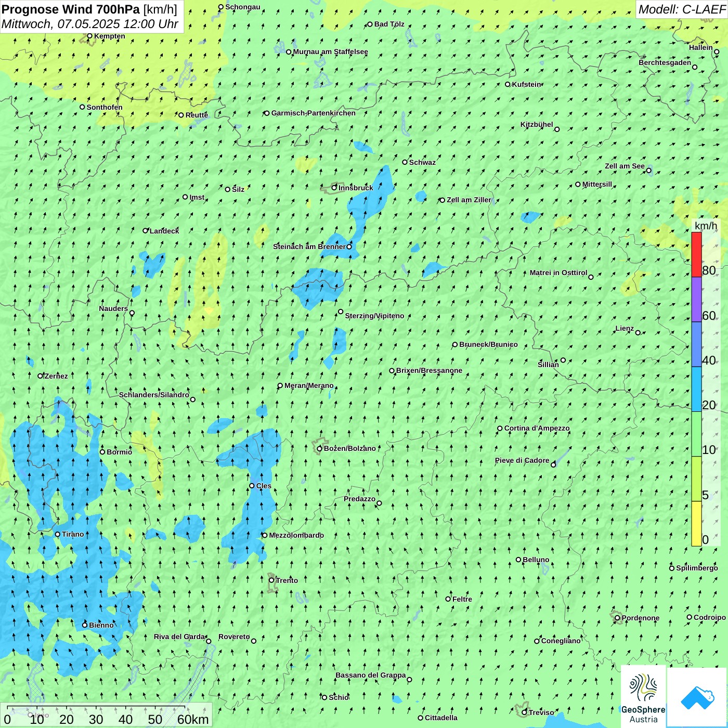The image size is (728, 728).
Task: Click the 'Mezzolombardo' label
Action: point(296,535)
